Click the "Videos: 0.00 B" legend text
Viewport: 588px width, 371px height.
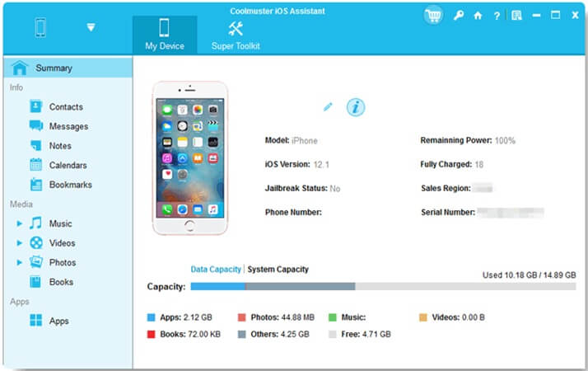(458, 317)
